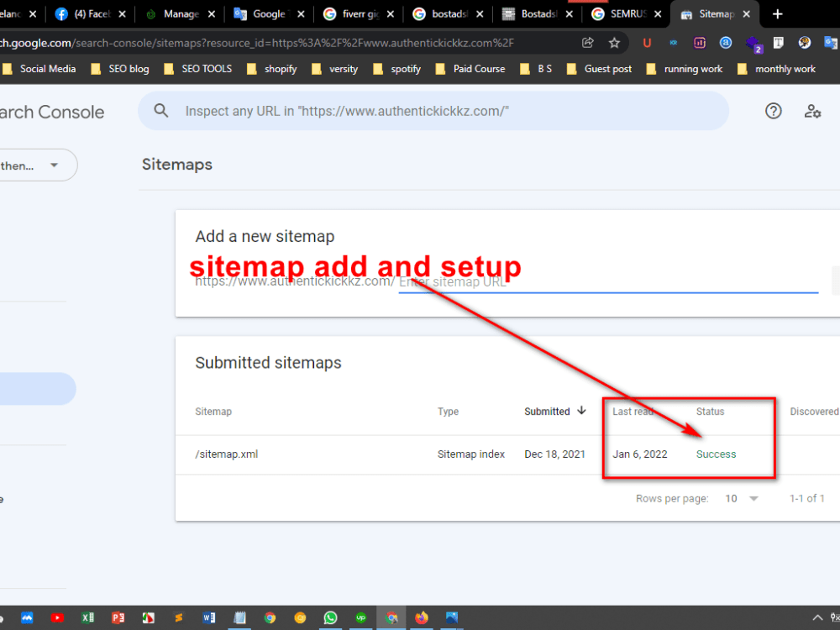This screenshot has width=840, height=630.
Task: Open the purple bar-chart analytics extension
Action: 700,43
